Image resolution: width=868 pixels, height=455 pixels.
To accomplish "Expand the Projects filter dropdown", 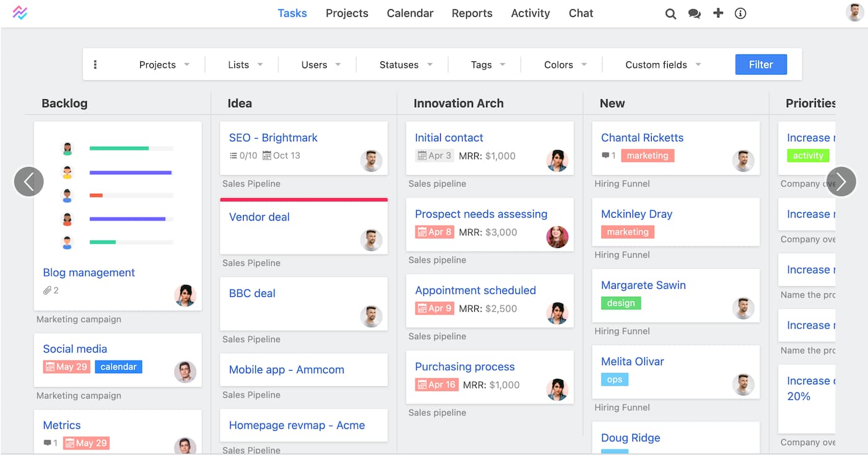I will click(164, 64).
